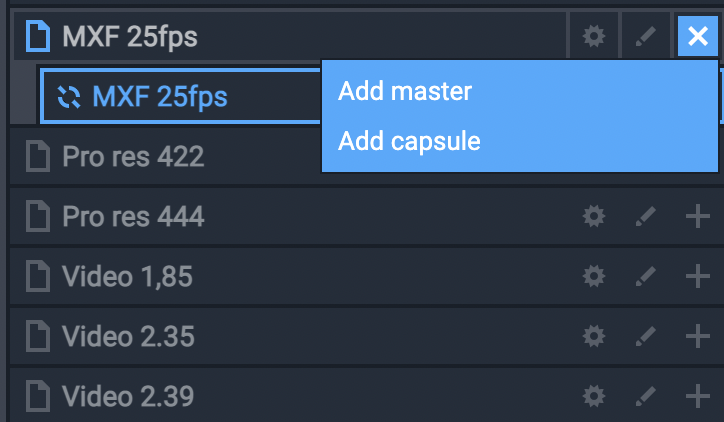Open settings gear for Pro res 444

click(594, 216)
